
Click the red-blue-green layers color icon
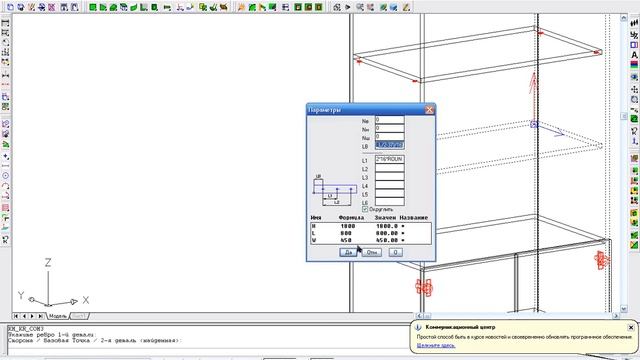634,65
